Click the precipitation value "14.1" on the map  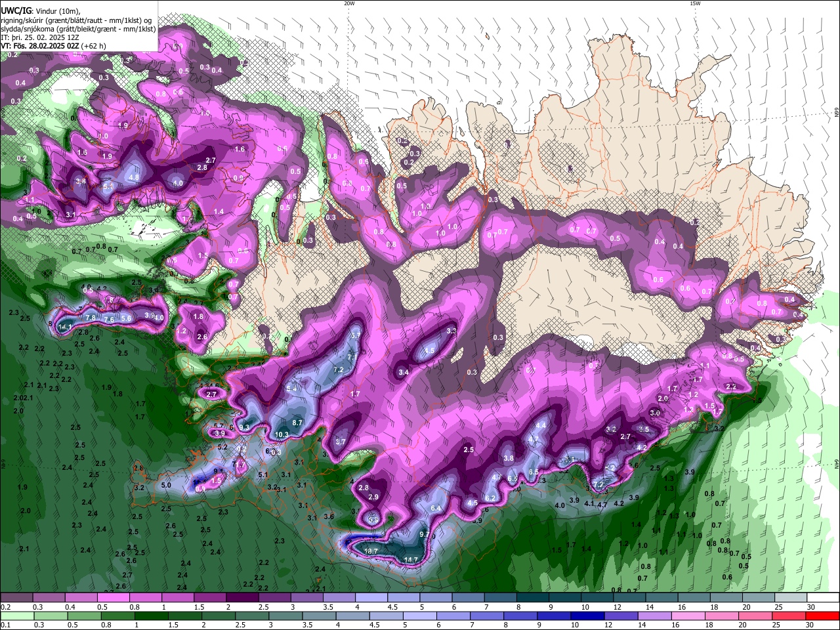64,327
